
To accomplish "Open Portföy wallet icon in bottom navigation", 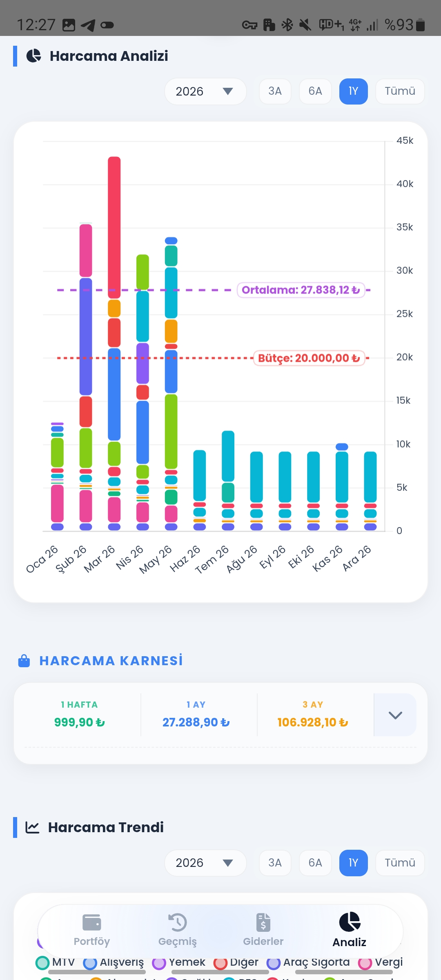I will [x=92, y=922].
